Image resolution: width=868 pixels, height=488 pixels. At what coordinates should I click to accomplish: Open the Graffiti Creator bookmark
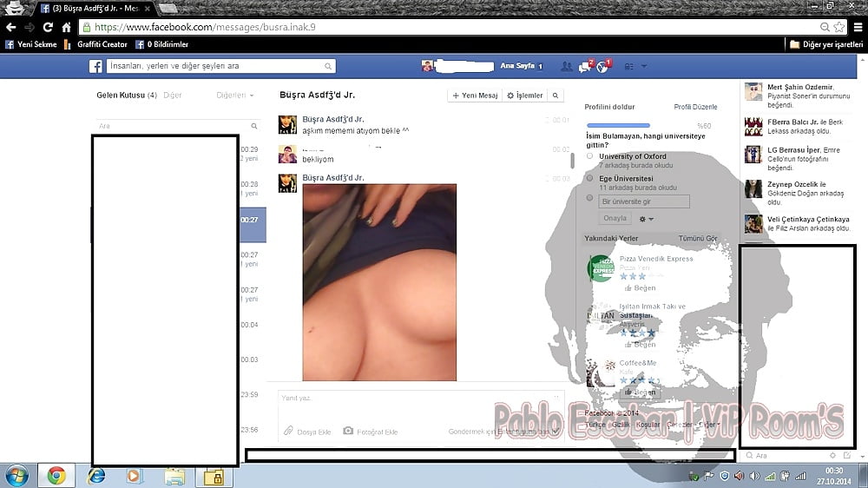tap(95, 44)
